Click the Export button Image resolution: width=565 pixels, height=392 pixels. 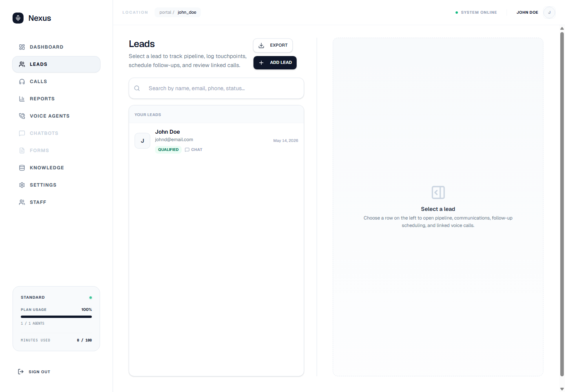point(273,45)
